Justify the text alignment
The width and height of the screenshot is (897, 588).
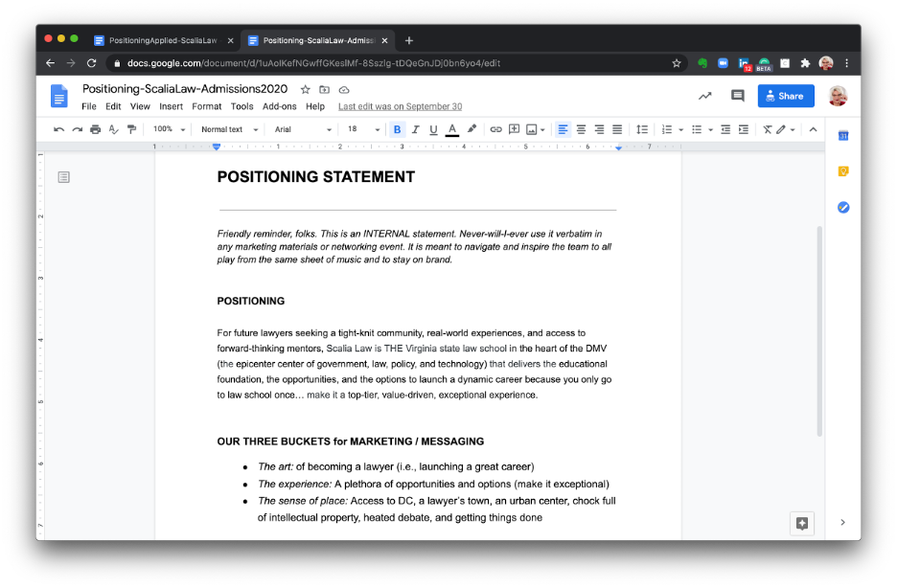[617, 129]
